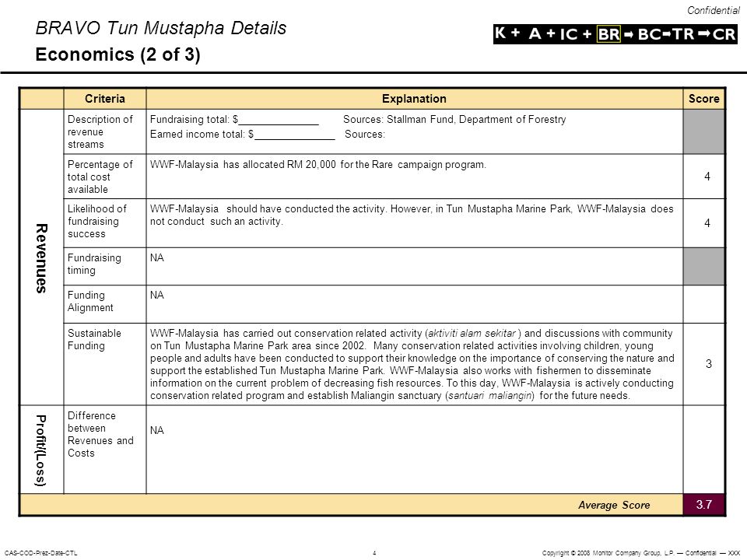Click grey score cell in Fundraising timing row
The width and height of the screenshot is (747, 560).
(x=703, y=266)
